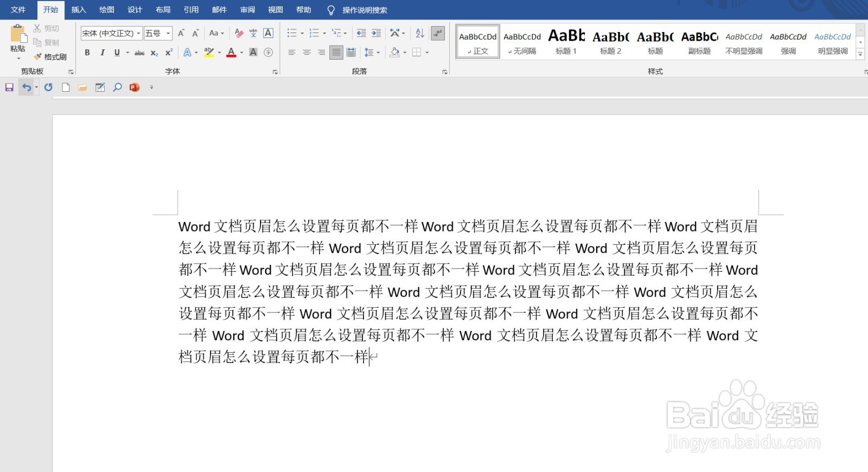Open font dialog launcher
Screen dimensions: 868x472
tap(275, 72)
